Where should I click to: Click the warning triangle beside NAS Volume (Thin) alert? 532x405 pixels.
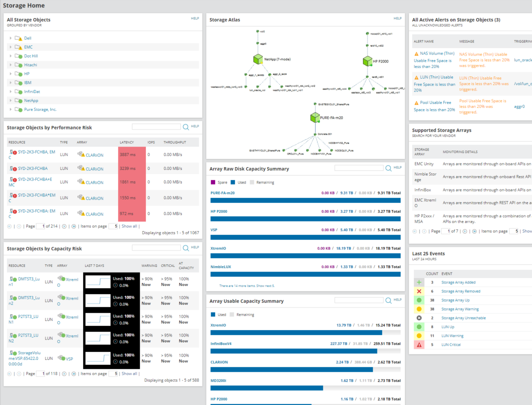416,54
